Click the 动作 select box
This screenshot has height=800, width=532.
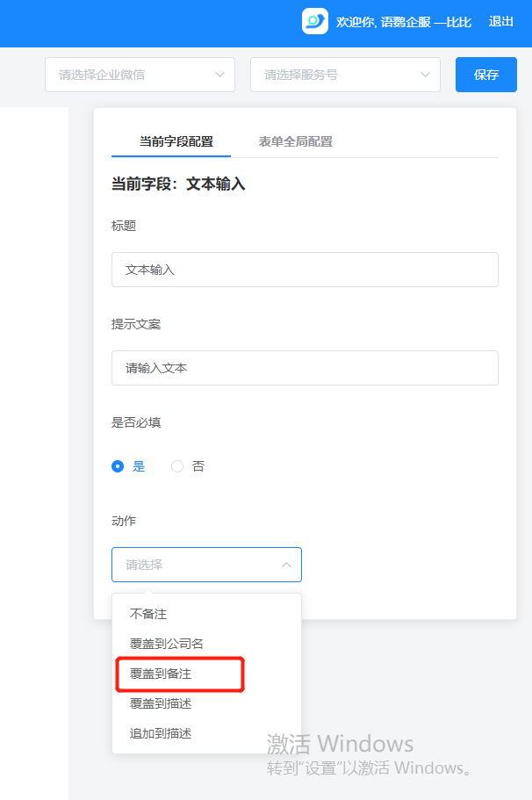click(198, 565)
